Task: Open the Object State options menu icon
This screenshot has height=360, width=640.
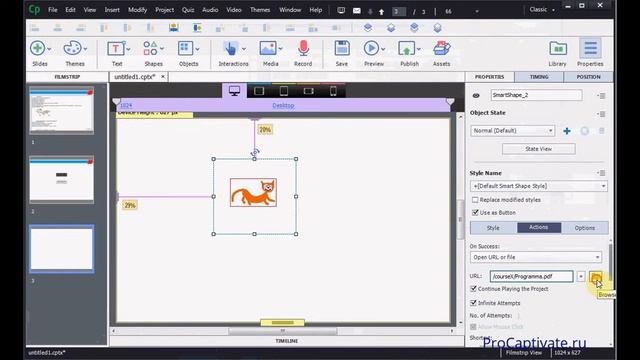Action: tap(602, 113)
